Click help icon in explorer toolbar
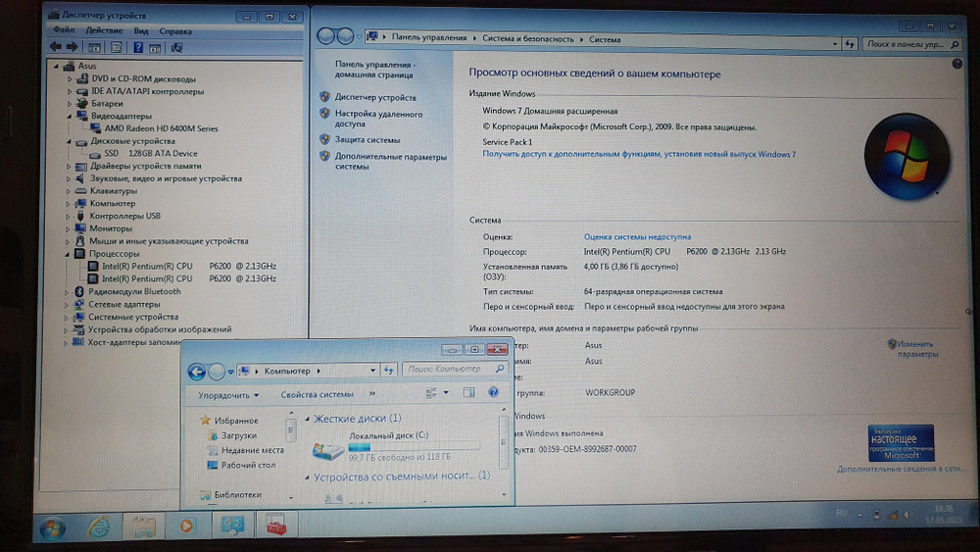 pyautogui.click(x=493, y=392)
